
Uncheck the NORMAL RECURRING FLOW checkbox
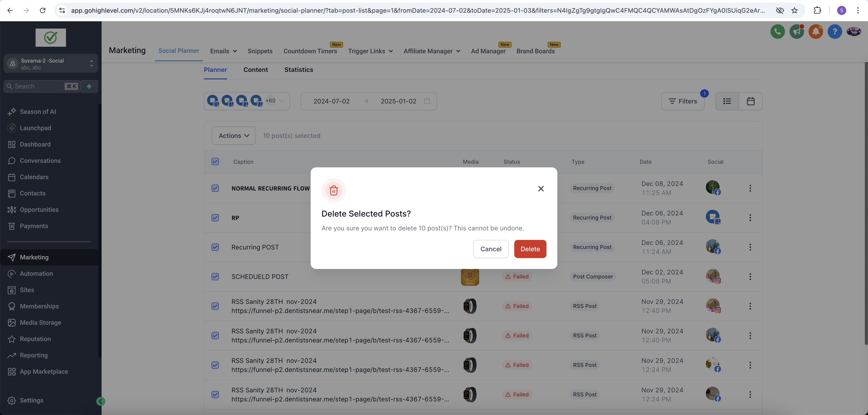pos(215,188)
